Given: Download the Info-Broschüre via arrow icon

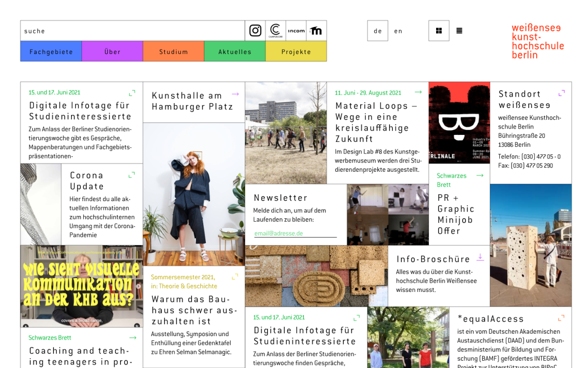Looking at the screenshot, I should 480,257.
